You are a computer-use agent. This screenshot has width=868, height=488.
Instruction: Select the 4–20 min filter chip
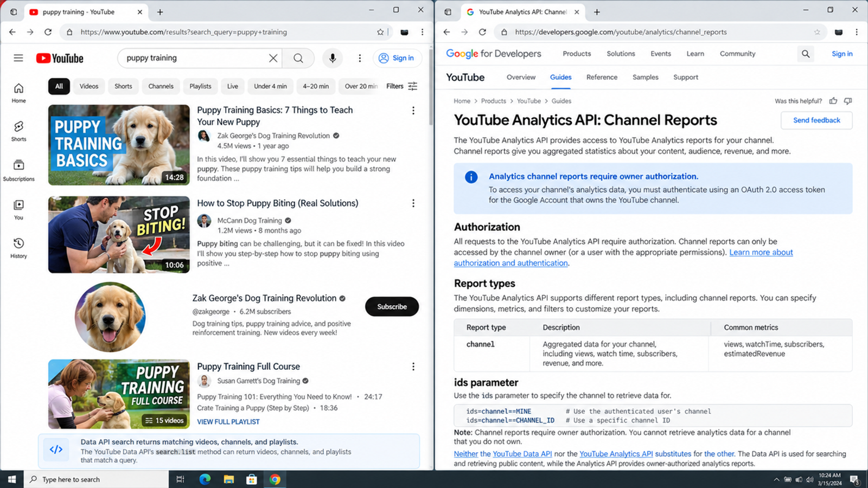(x=316, y=86)
